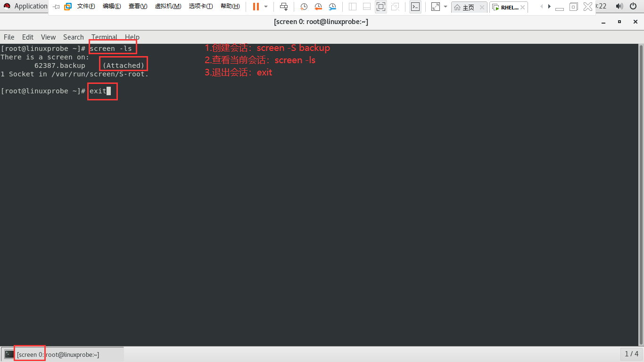Revert to the previous snapshot
This screenshot has height=362, width=644.
pyautogui.click(x=318, y=7)
